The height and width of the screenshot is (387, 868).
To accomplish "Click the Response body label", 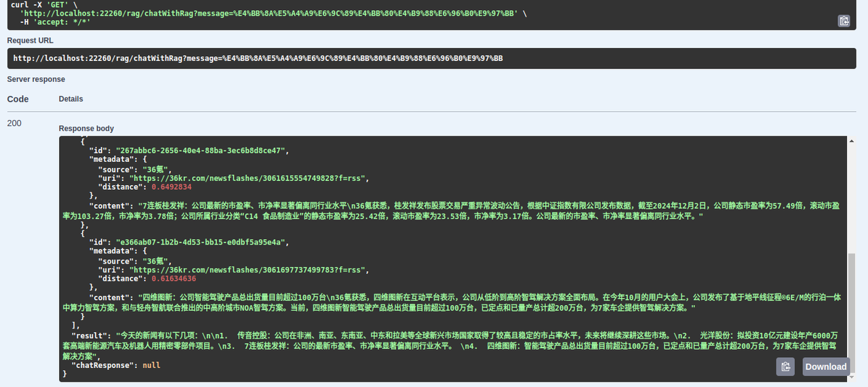I will (86, 128).
